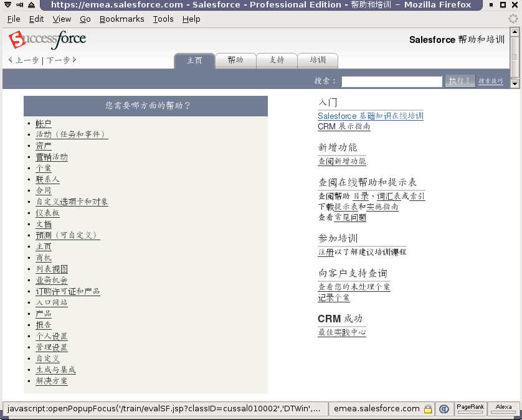Open the 搜索技巧 search tips link
Viewport: 522px width, 420px height.
click(491, 81)
